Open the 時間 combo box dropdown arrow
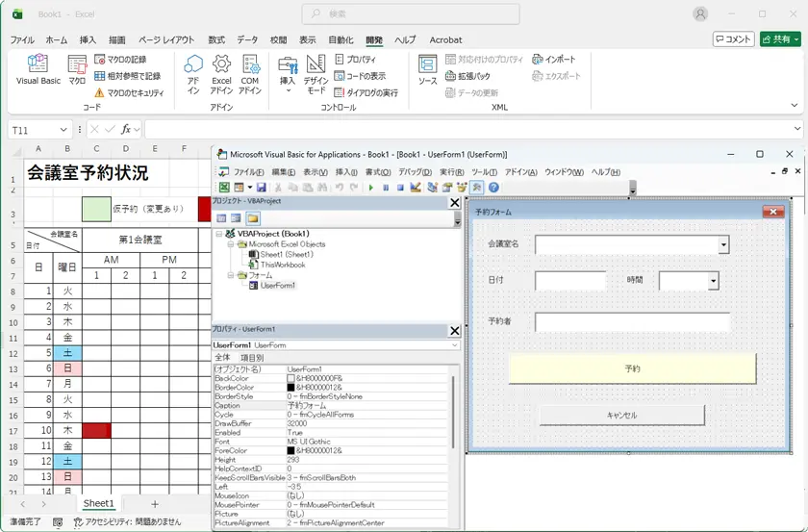 pos(713,281)
